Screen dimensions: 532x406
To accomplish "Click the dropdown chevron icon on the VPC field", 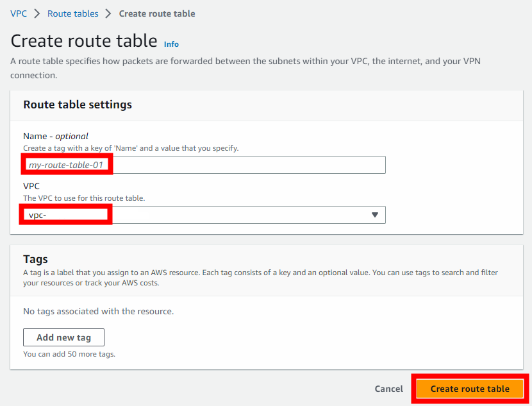I will [x=375, y=215].
